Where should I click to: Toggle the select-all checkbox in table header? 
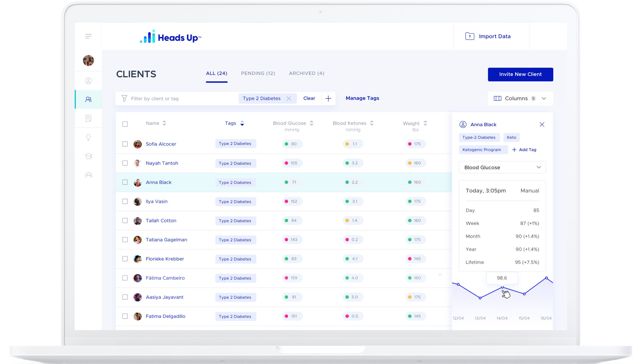[x=125, y=124]
